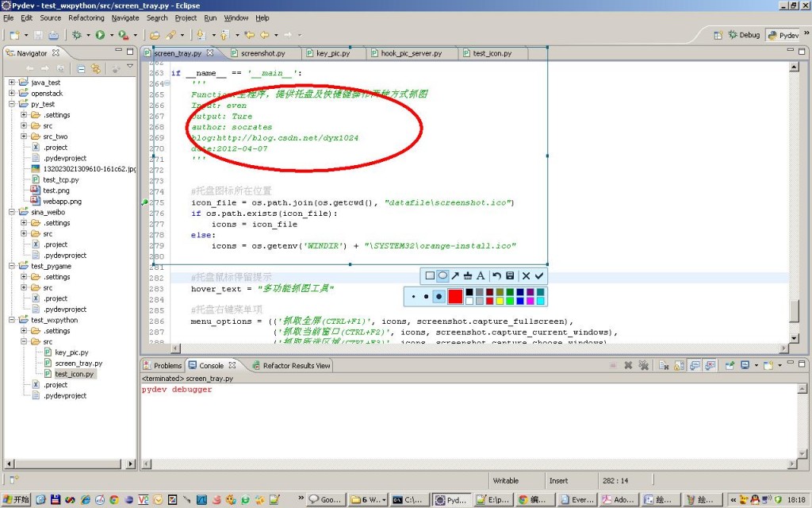Click the Windows Start button
812x508 pixels.
16,500
